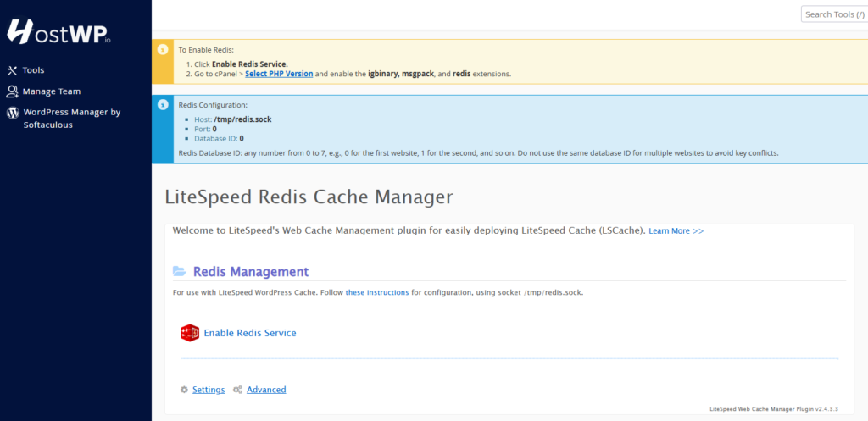
Task: Click the Redis Management folder icon
Action: pyautogui.click(x=180, y=272)
